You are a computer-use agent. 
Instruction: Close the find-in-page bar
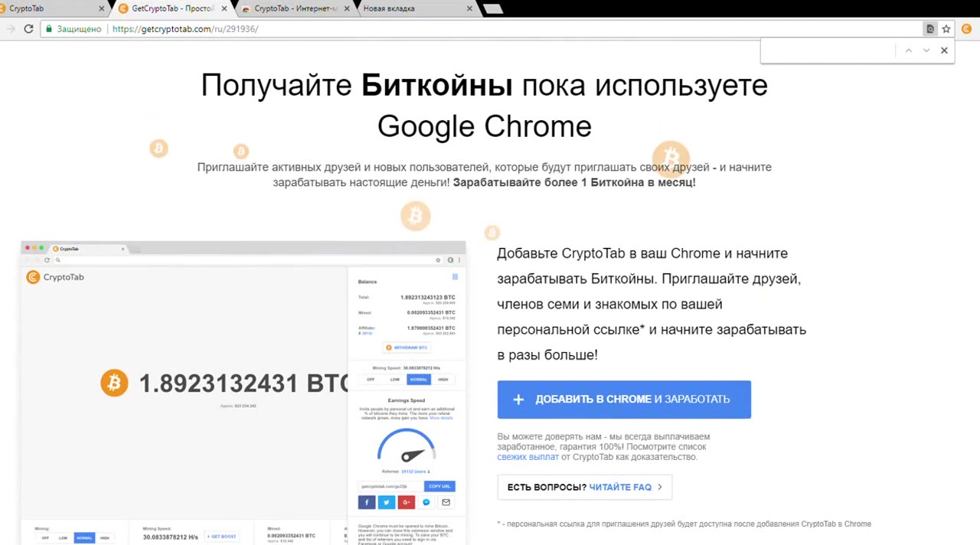[x=944, y=51]
